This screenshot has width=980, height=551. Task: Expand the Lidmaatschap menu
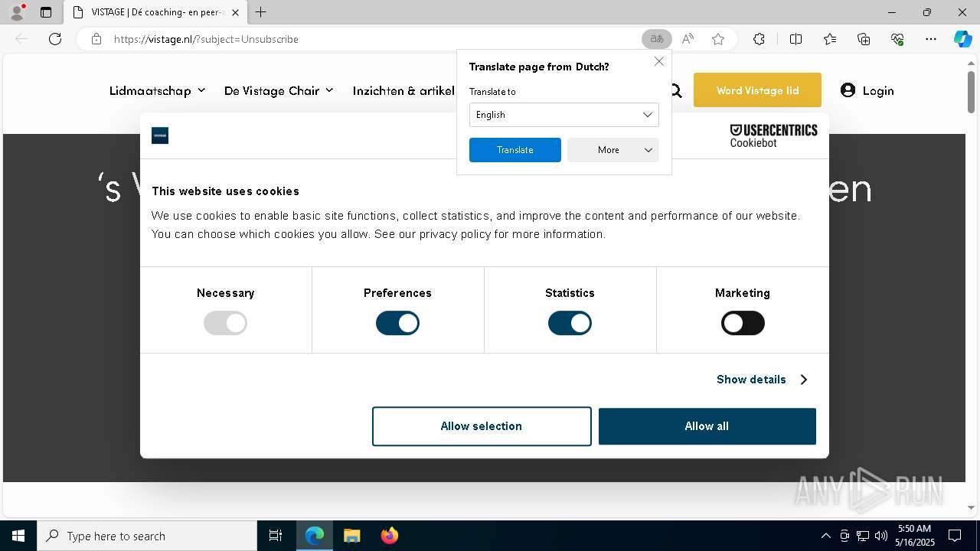[157, 90]
